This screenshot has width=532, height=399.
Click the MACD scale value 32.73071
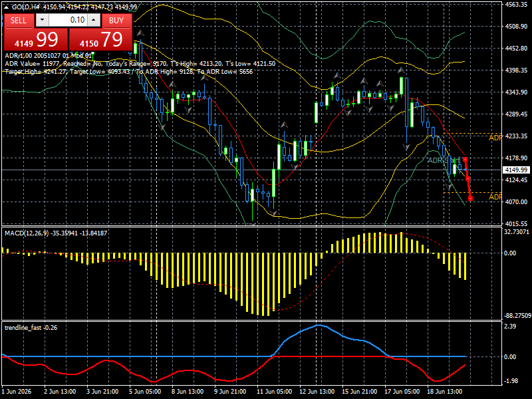(517, 232)
